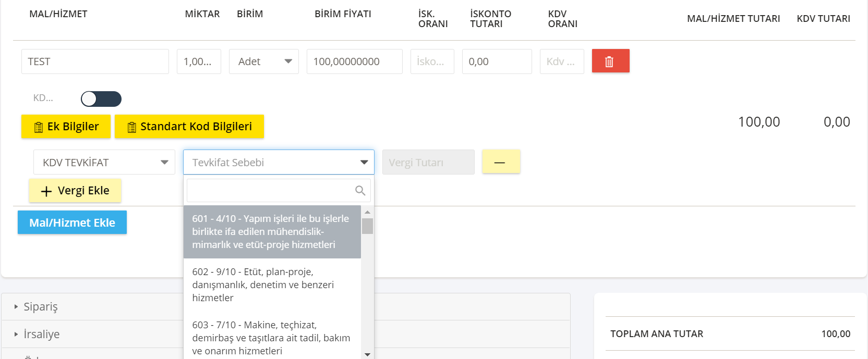Click the clipboard icon on Ek Bilgiler

tap(39, 127)
